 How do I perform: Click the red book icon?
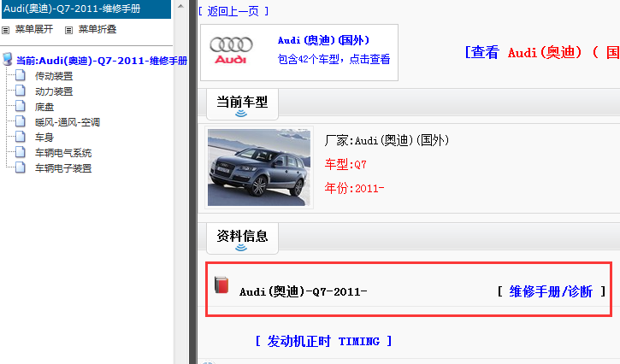tap(221, 285)
